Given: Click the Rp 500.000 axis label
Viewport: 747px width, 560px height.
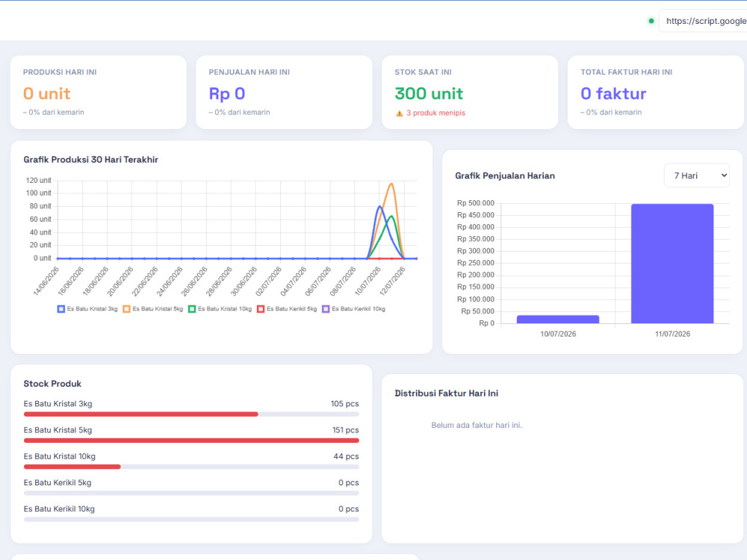Looking at the screenshot, I should click(475, 203).
